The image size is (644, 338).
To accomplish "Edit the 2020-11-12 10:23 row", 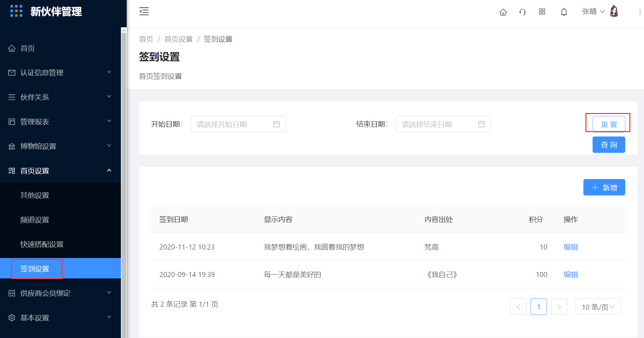I will 571,247.
